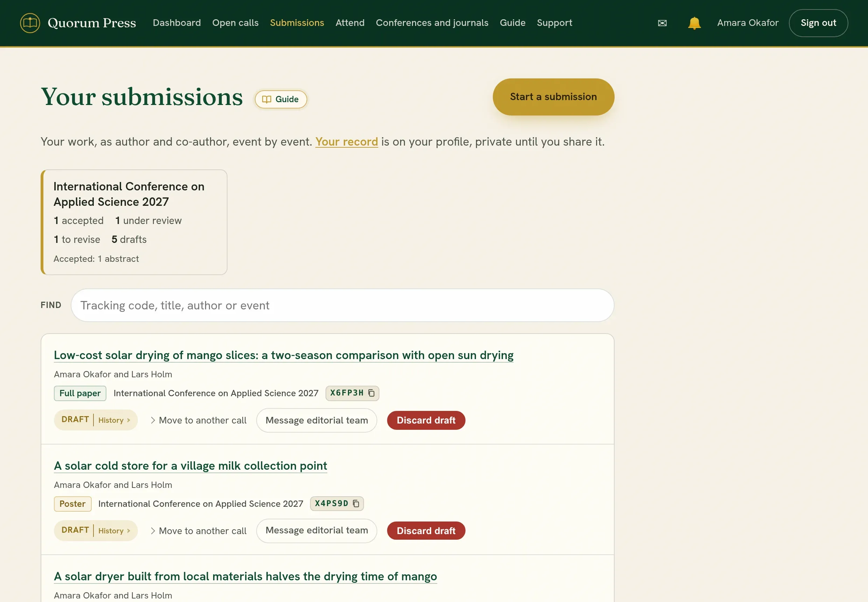Open the Guide pill beside Your submissions
Viewport: 868px width, 602px height.
tap(281, 99)
